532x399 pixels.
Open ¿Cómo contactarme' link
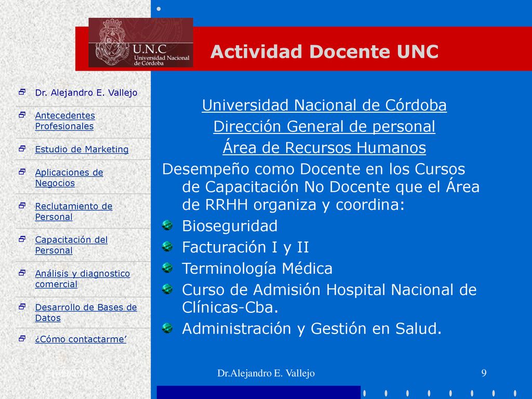click(81, 339)
